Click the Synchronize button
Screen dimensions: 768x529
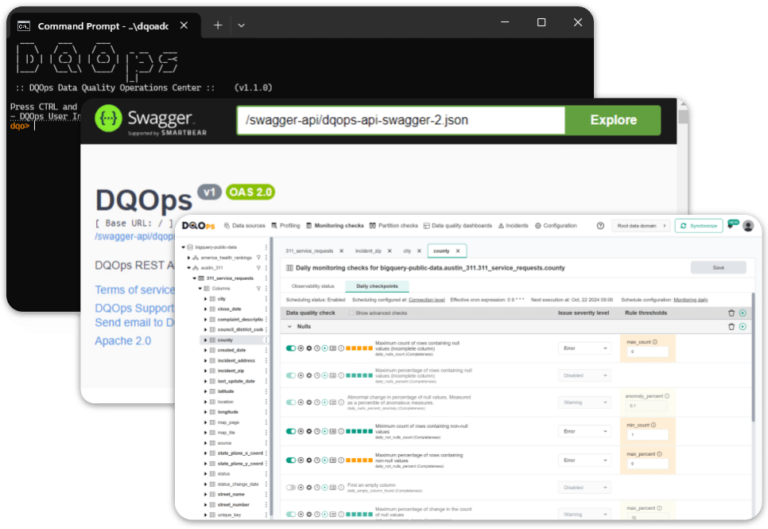tap(699, 226)
